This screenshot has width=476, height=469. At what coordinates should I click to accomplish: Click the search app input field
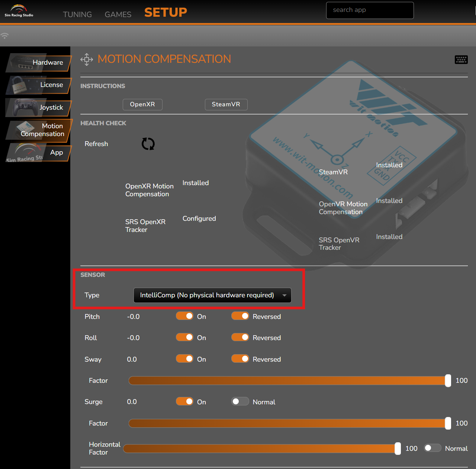coord(370,10)
